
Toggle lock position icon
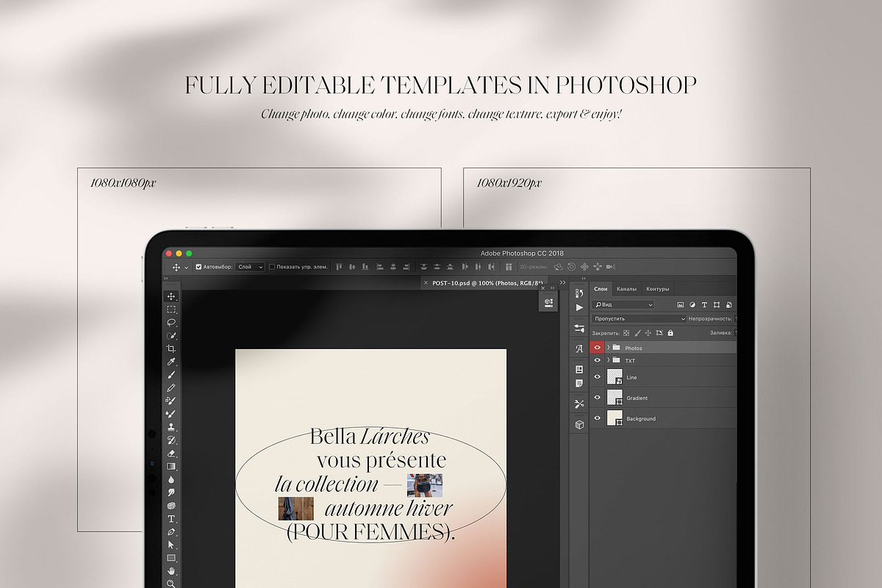[648, 333]
